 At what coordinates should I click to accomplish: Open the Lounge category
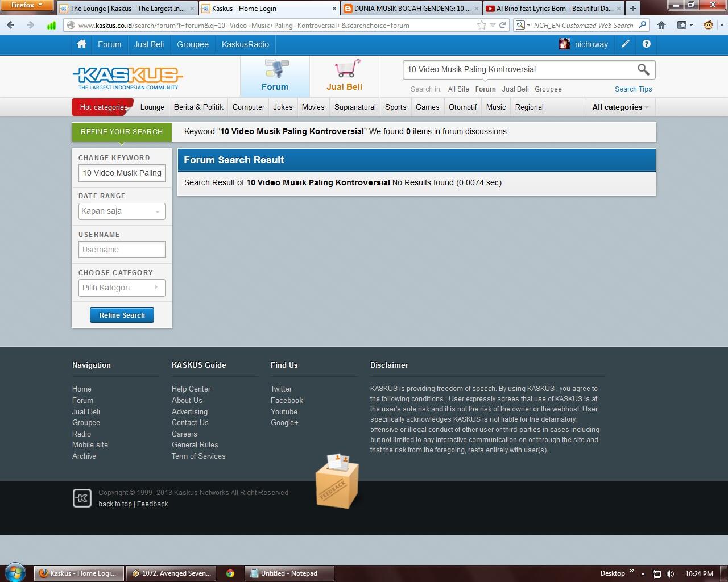(152, 107)
